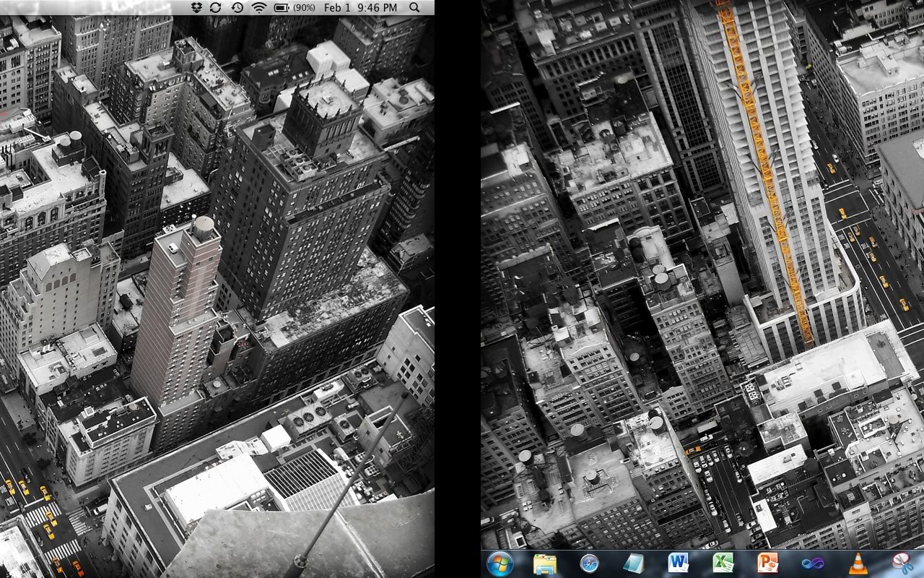This screenshot has width=924, height=578.
Task: Launch Safari from the taskbar
Action: coord(589,564)
